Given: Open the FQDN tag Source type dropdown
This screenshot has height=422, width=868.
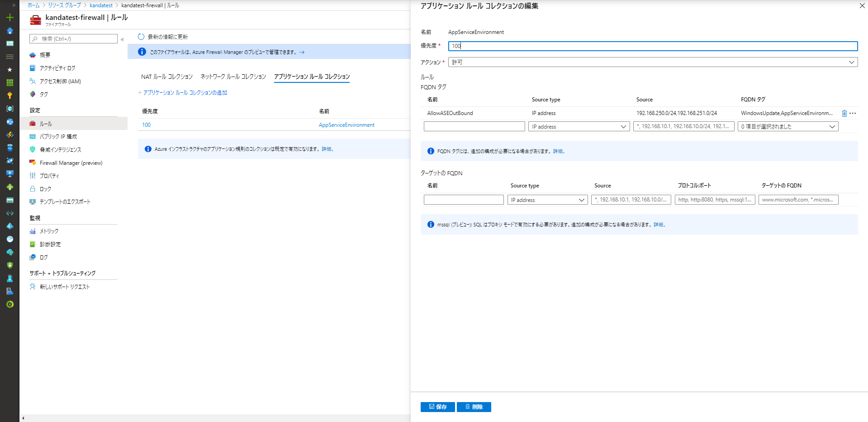Looking at the screenshot, I should (579, 127).
